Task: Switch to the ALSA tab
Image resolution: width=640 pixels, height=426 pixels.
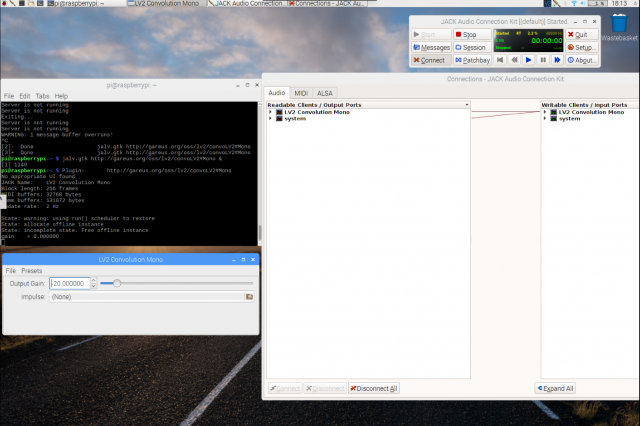Action: (x=325, y=93)
